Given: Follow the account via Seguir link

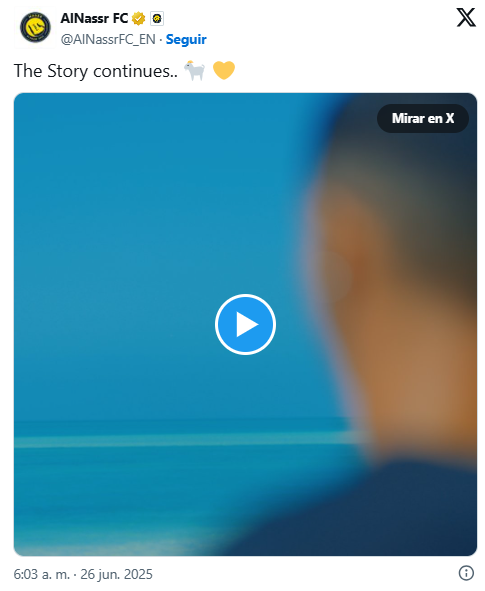Looking at the screenshot, I should pos(186,39).
